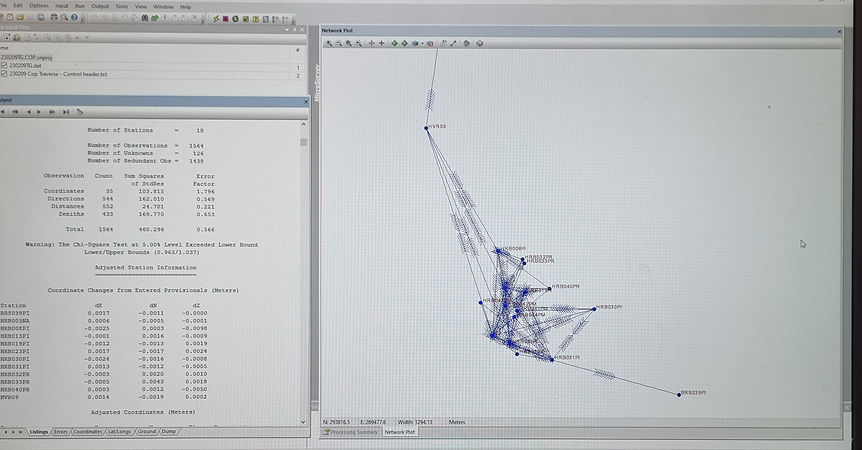Click station HRB040PR in Network Plot
This screenshot has width=862, height=450.
pyautogui.click(x=549, y=288)
